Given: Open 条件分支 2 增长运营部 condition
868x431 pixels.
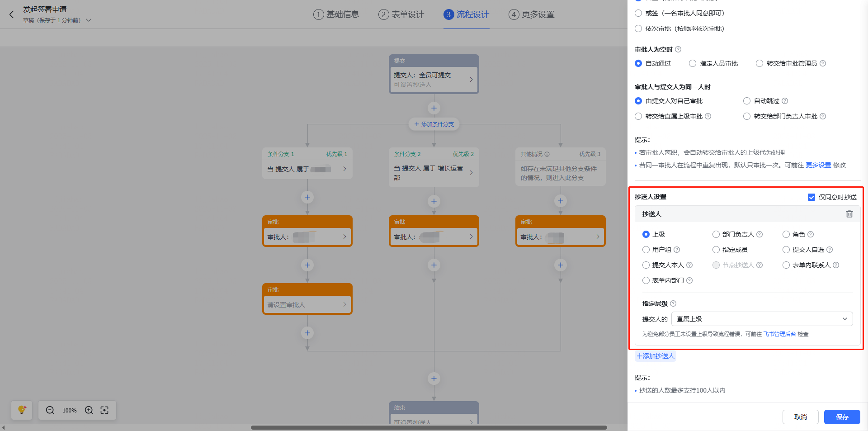Looking at the screenshot, I should 434,173.
